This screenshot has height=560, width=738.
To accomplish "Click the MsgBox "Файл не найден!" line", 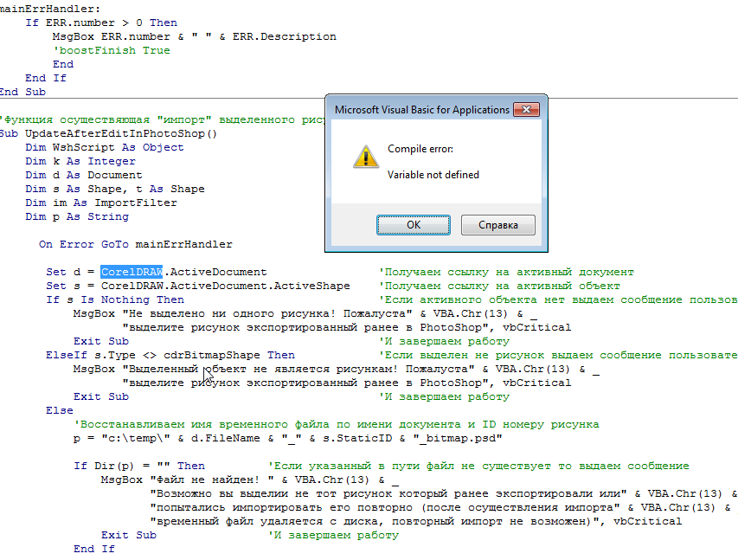I will [x=249, y=480].
